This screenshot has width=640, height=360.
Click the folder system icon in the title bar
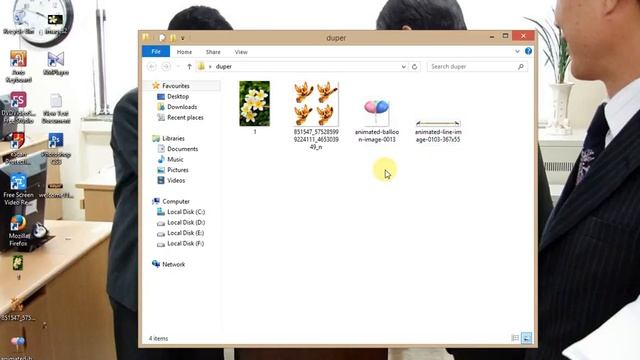click(146, 38)
